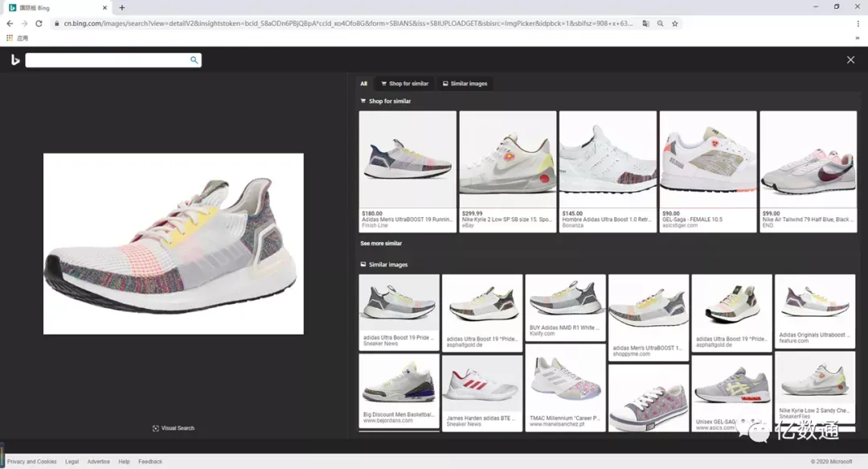Open the $180.00 Adidas UltraBOOST 19 product
Screen dimensions: 868x469
coord(407,171)
